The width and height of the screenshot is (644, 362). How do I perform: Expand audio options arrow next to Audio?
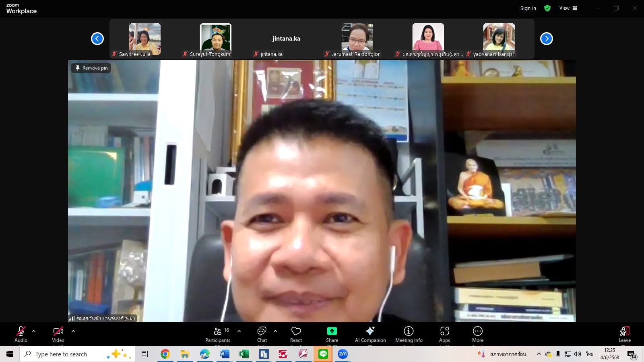tap(34, 331)
